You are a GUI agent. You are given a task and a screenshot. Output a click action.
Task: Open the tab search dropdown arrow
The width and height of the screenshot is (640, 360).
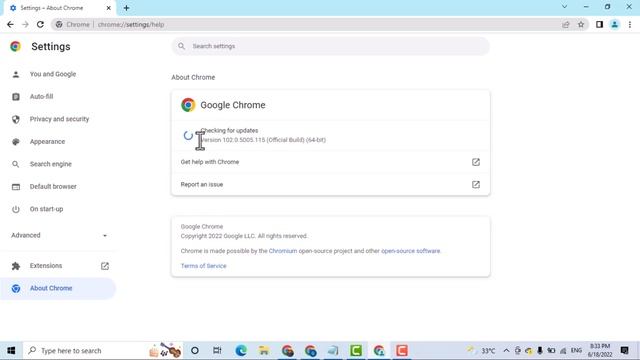564,7
